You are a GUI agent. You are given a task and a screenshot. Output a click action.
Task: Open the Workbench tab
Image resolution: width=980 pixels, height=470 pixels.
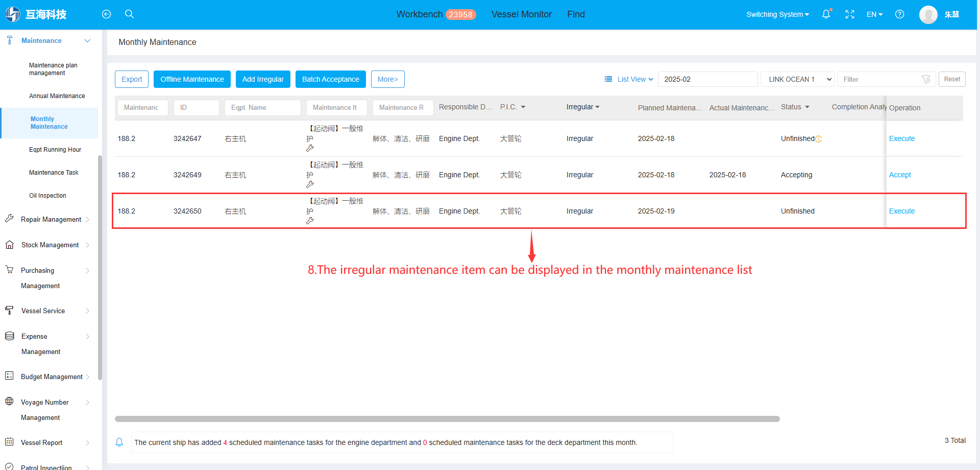pyautogui.click(x=420, y=14)
